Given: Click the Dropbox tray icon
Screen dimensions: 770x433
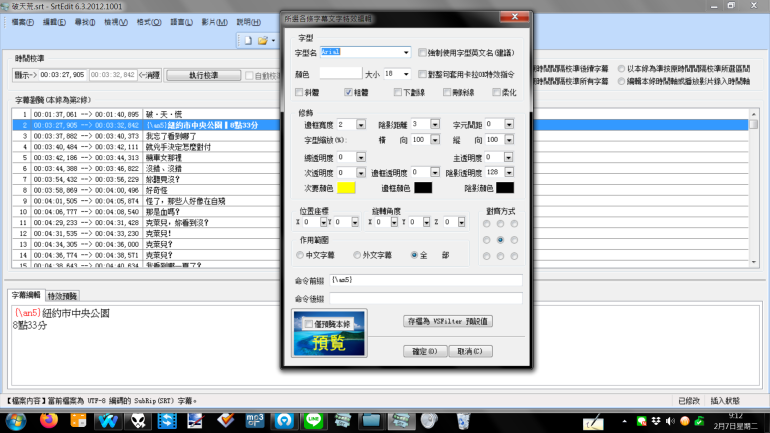Looking at the screenshot, I should coord(656,421).
